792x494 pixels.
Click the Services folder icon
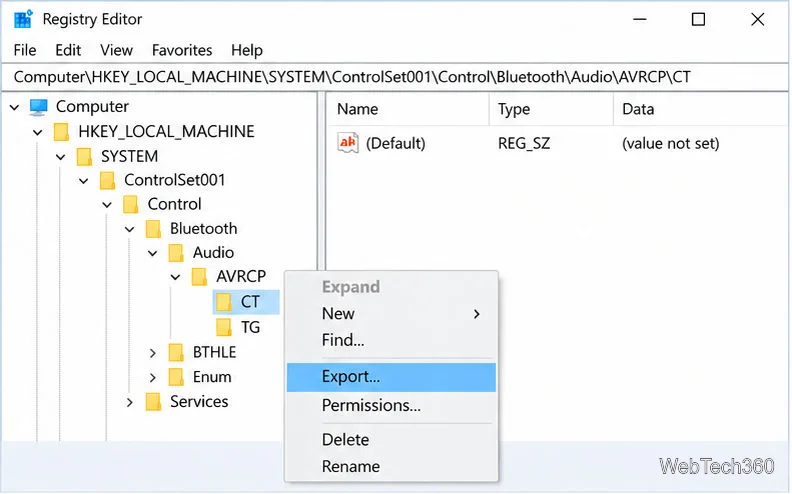point(153,402)
